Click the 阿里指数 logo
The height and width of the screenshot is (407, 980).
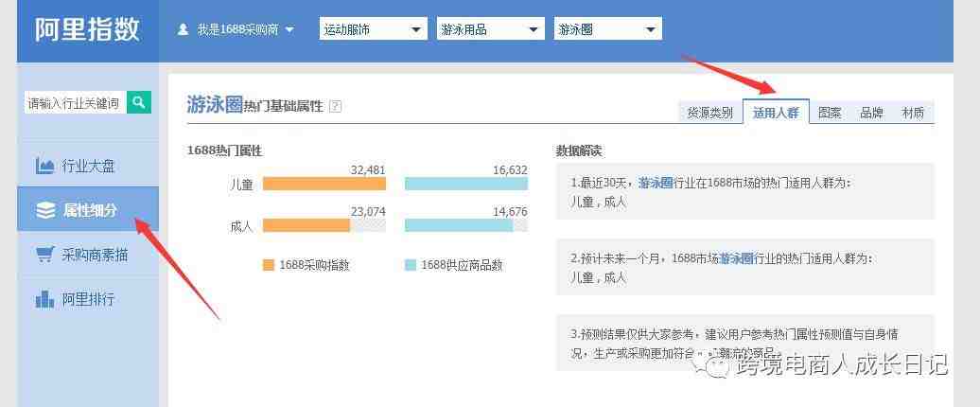click(87, 29)
